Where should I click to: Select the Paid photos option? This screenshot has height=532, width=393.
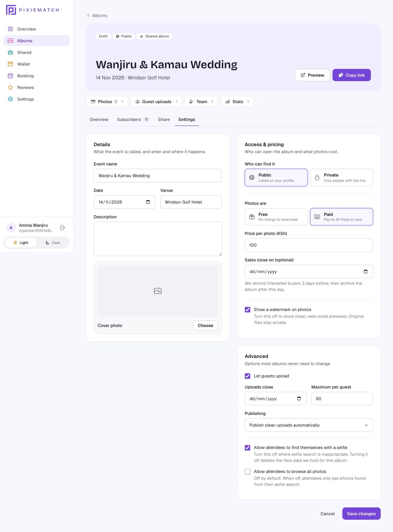point(341,217)
